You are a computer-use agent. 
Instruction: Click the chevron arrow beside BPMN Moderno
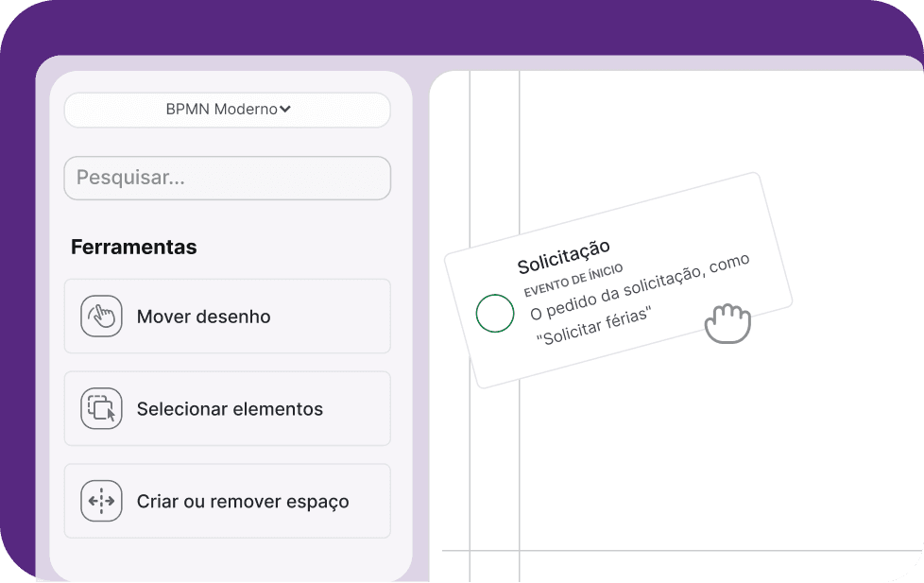pyautogui.click(x=285, y=109)
